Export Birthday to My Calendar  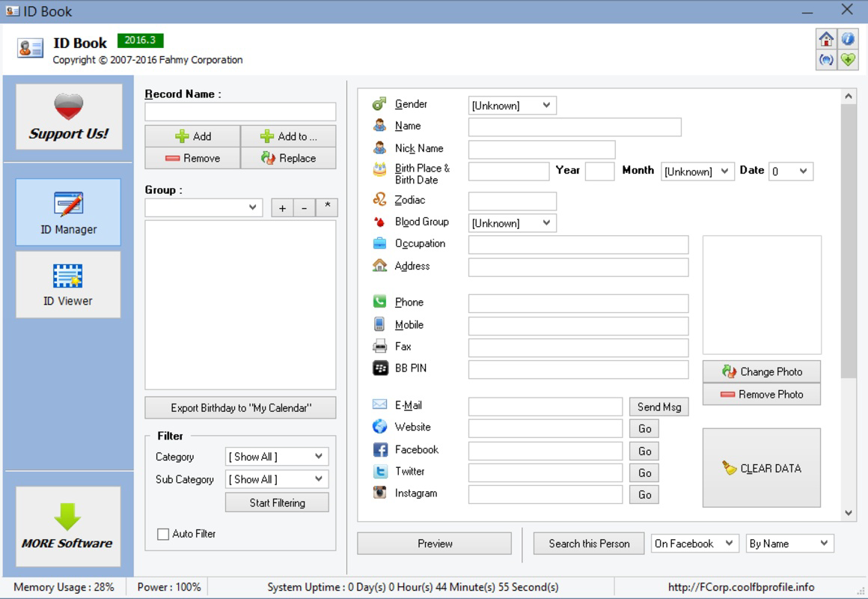(240, 408)
